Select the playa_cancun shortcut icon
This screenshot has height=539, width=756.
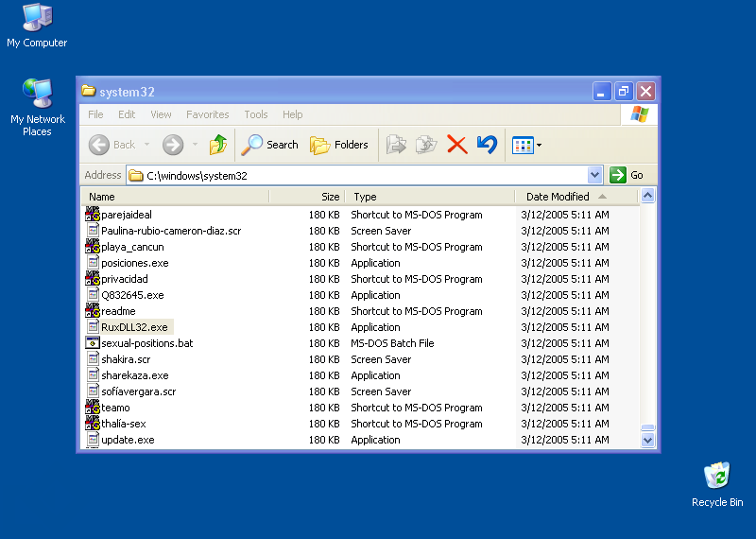[92, 246]
